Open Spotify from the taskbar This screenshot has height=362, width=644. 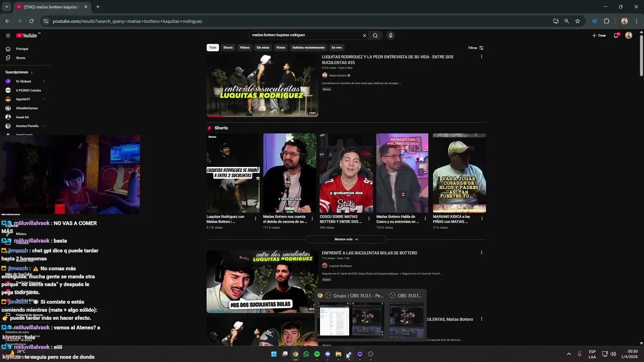coord(317,354)
